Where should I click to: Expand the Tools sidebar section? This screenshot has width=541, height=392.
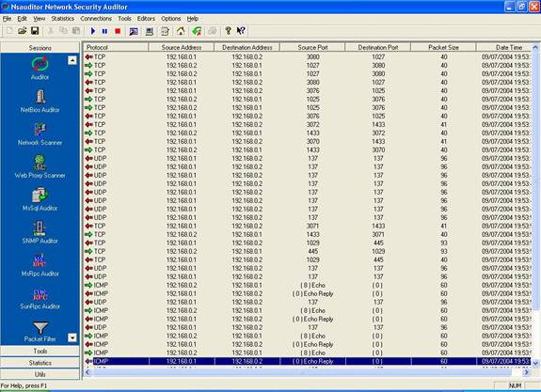point(40,351)
